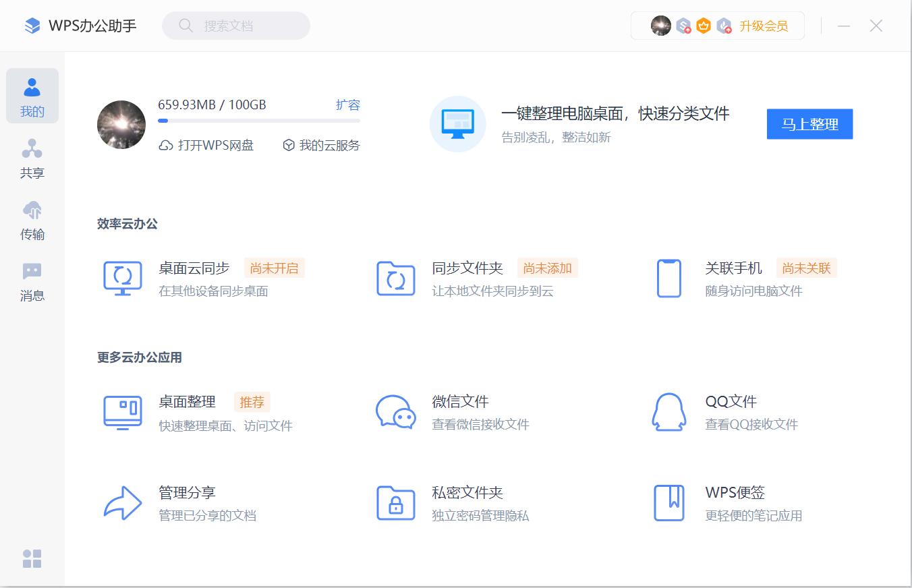912x588 pixels.
Task: Click the 搜索文档 search field
Action: click(235, 25)
